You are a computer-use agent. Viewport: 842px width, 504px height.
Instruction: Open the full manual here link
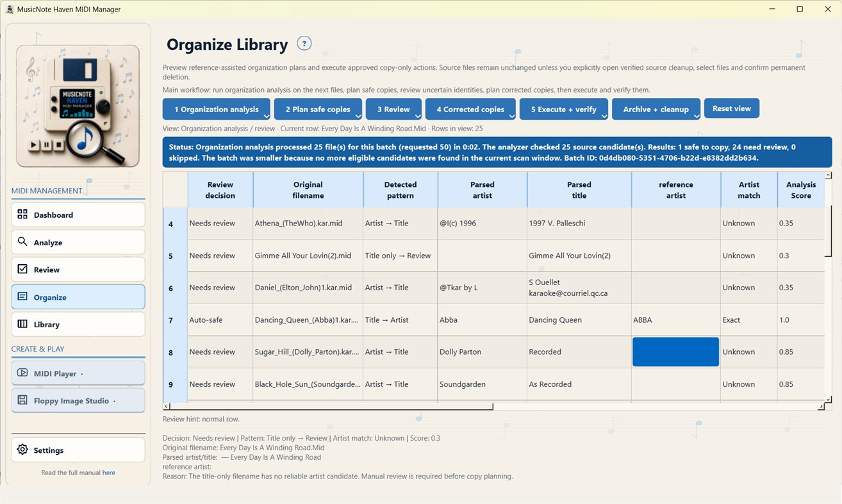coord(109,473)
